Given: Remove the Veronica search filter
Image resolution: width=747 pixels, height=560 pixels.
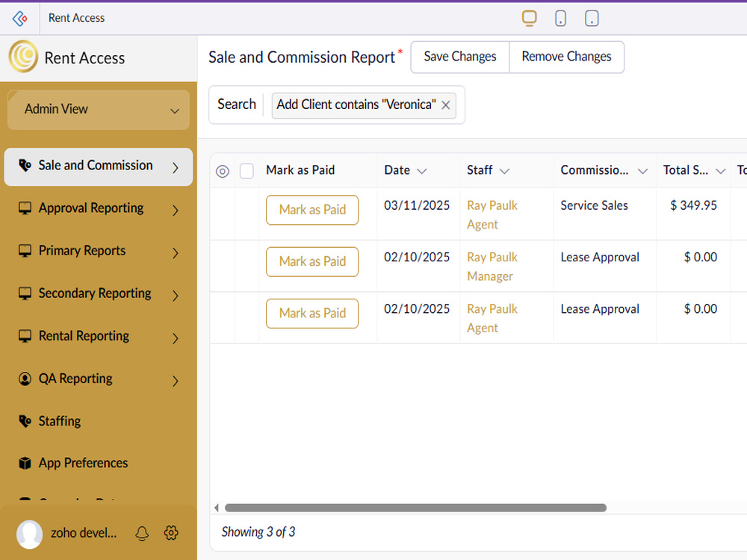Looking at the screenshot, I should coord(446,105).
